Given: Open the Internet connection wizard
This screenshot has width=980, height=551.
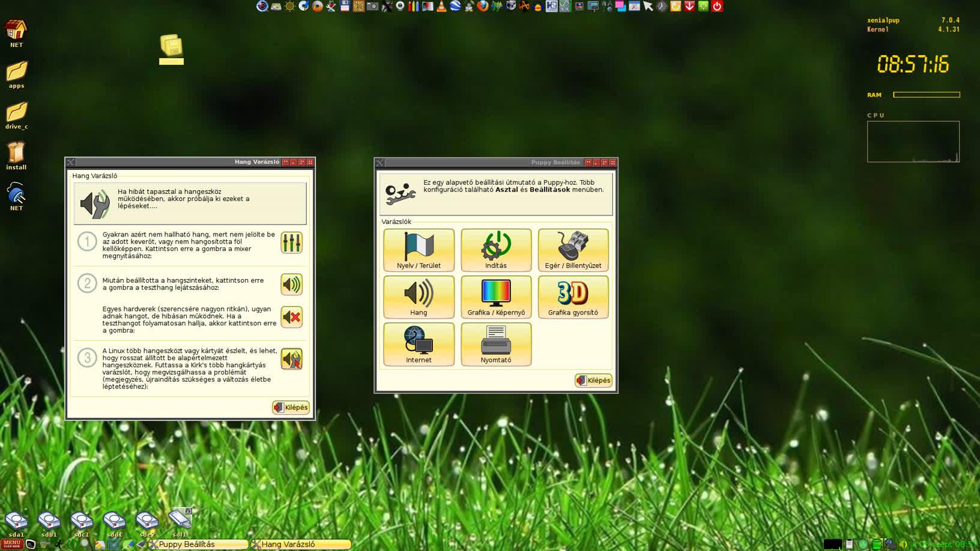Looking at the screenshot, I should [419, 345].
